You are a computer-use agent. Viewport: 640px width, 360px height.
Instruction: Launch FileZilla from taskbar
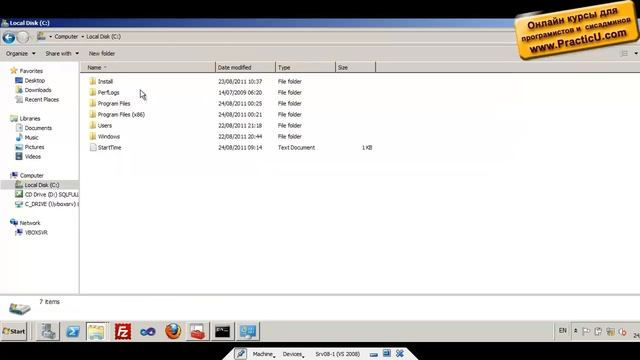click(x=123, y=331)
